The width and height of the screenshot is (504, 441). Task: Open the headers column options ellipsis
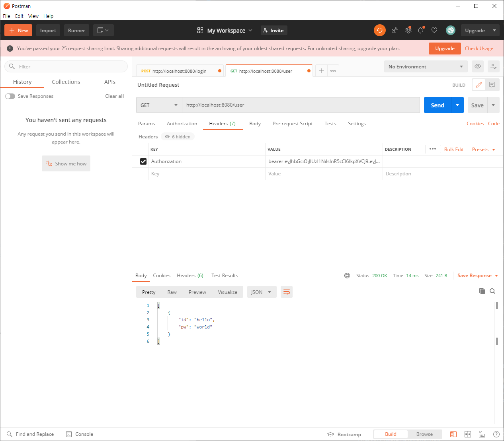tap(433, 149)
